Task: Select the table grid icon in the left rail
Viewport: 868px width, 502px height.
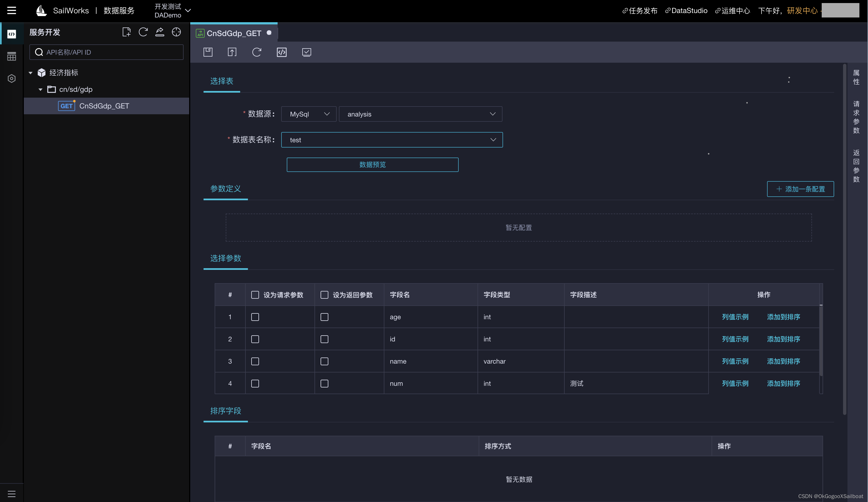Action: [11, 56]
